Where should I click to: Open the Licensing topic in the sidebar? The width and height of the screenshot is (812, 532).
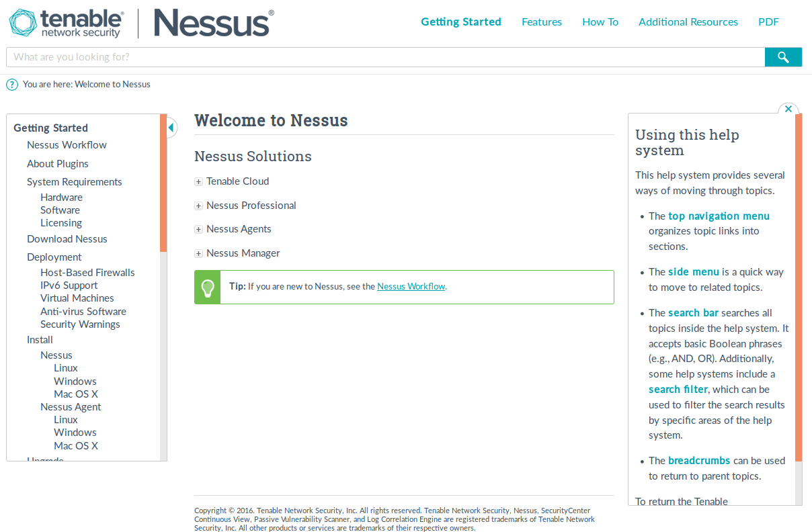pos(61,222)
